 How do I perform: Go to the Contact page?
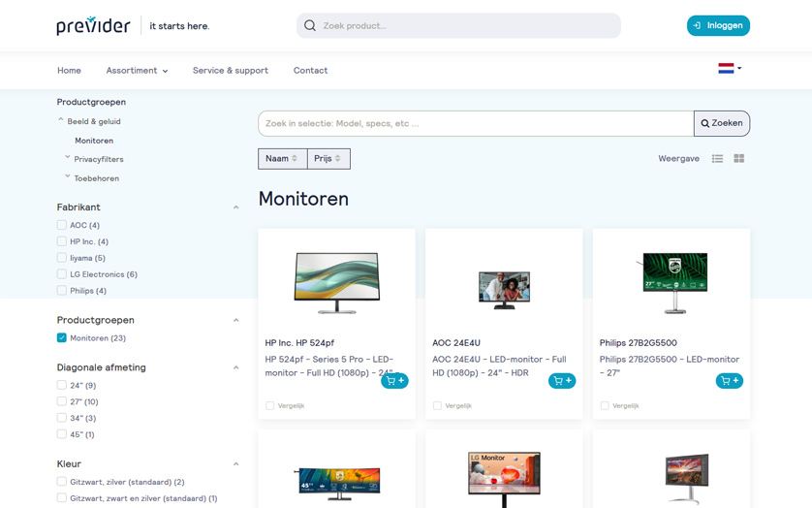coord(310,71)
